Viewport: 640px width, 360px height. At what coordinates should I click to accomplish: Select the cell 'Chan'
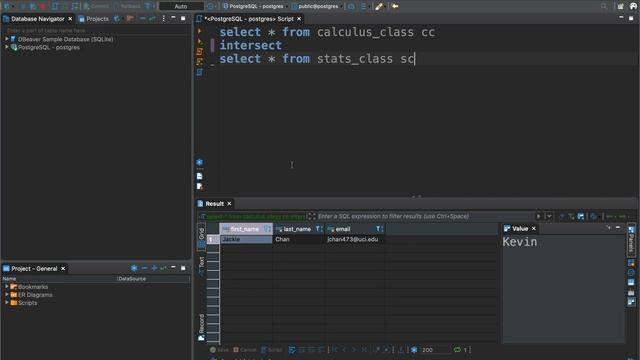298,240
